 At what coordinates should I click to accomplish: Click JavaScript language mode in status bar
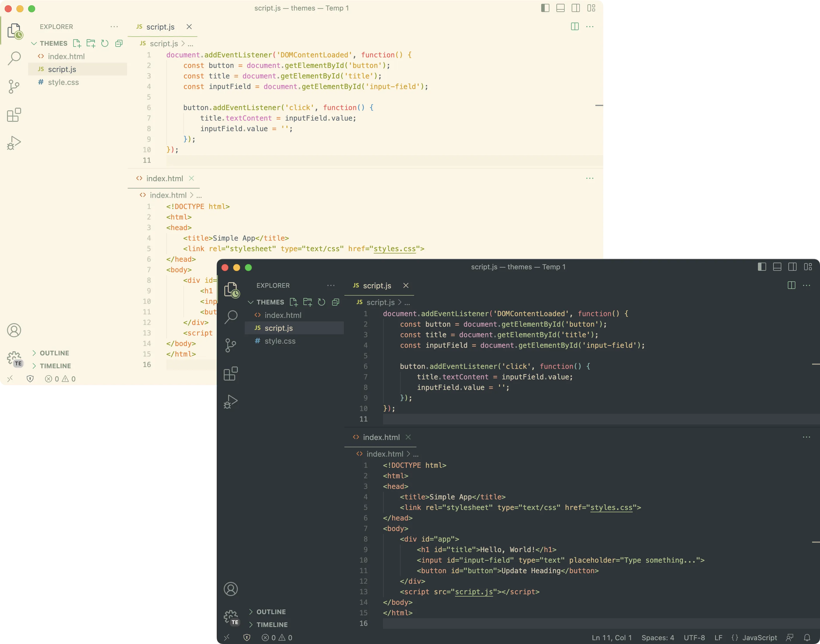[759, 638]
